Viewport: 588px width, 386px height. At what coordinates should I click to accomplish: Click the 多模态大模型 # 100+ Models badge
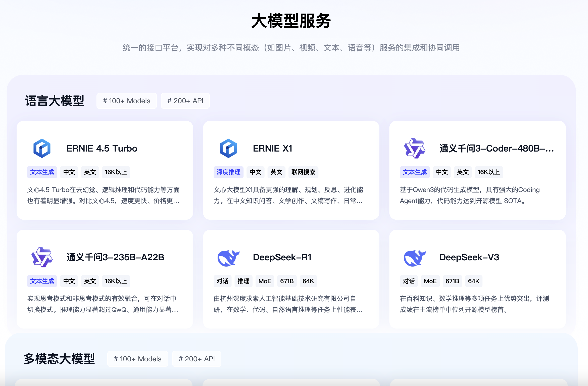138,359
